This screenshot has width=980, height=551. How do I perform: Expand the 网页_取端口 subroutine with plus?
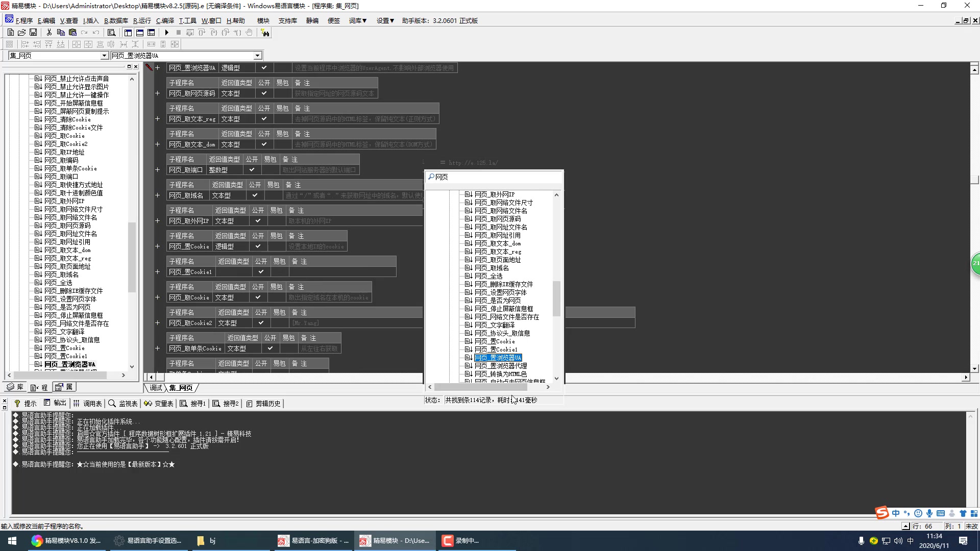click(158, 170)
